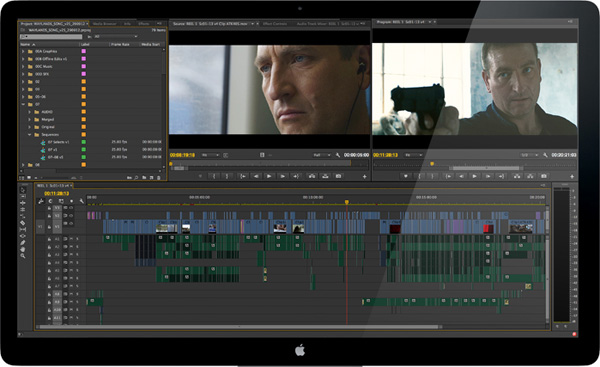Click timeline horizontal scrollbar

(x=239, y=327)
